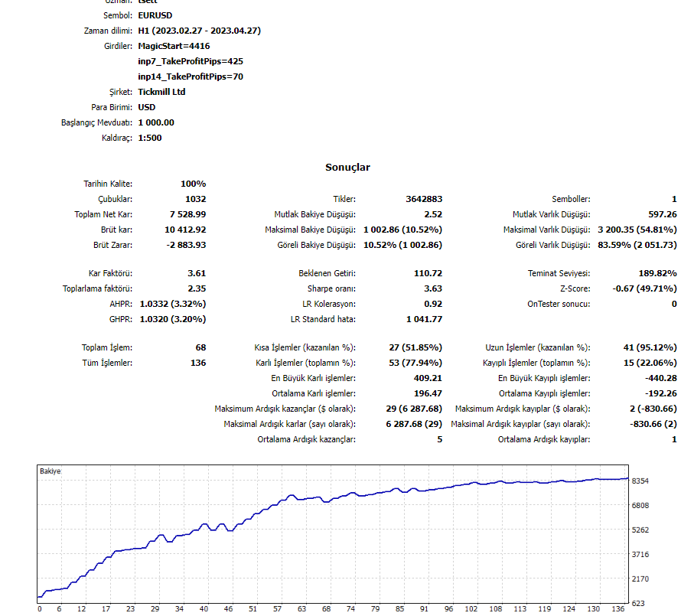Select AHPR value 1.0332 (3.32%)
The height and width of the screenshot is (616, 694).
(x=173, y=304)
